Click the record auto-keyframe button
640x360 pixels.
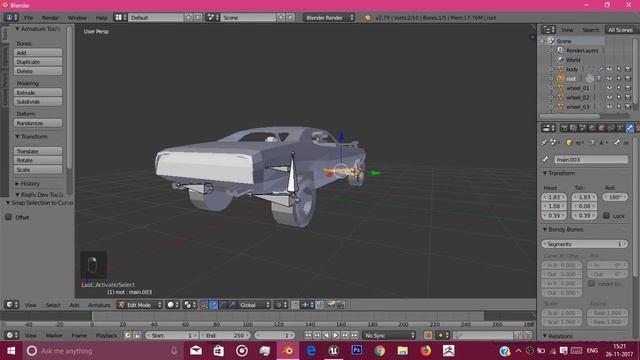(428, 336)
